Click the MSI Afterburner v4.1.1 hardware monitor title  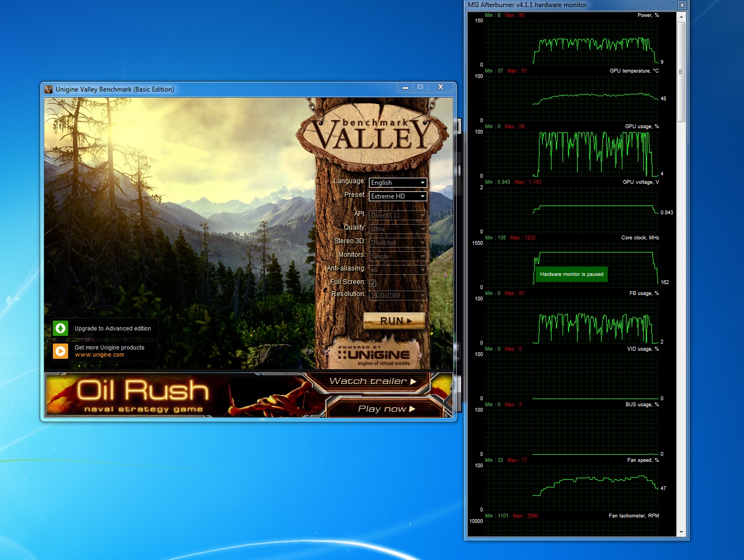coord(527,5)
